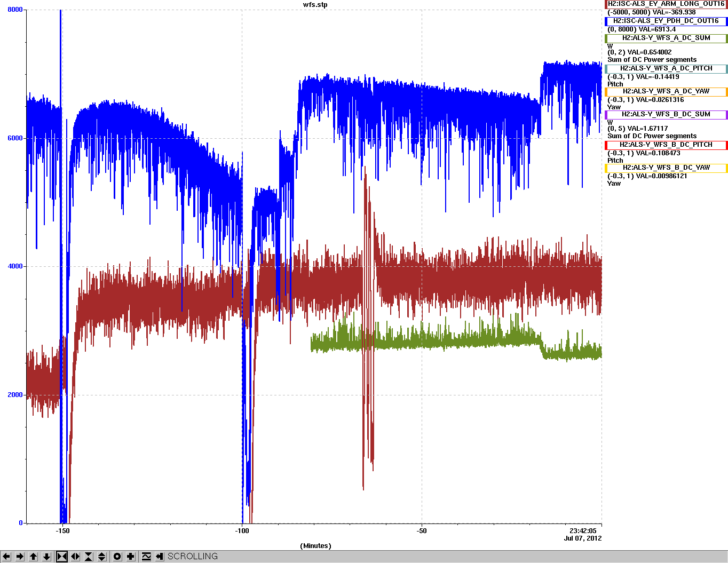
Task: Click the -150 x-axis tick label
Action: click(62, 531)
